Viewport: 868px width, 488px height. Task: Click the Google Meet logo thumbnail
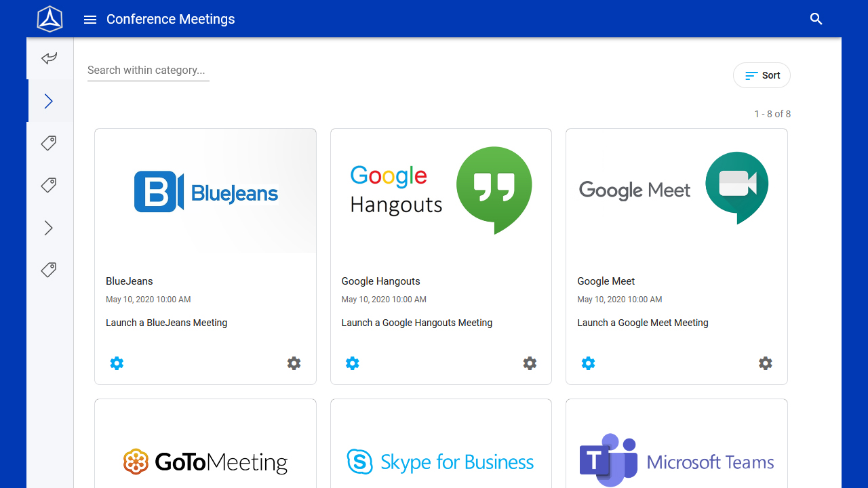pyautogui.click(x=677, y=191)
